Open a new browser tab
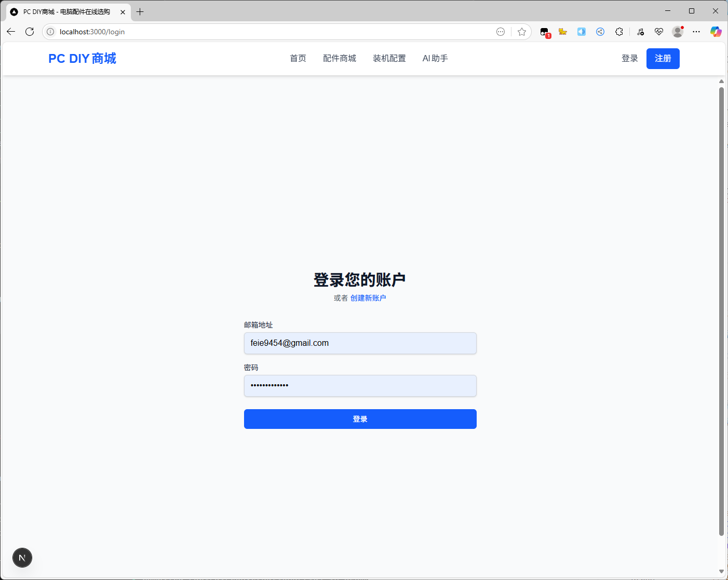728x580 pixels. point(140,11)
